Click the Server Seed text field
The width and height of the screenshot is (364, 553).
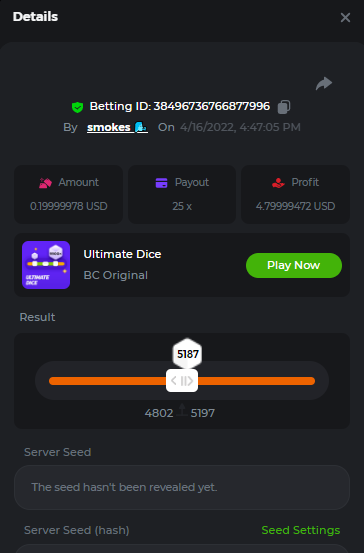182,487
